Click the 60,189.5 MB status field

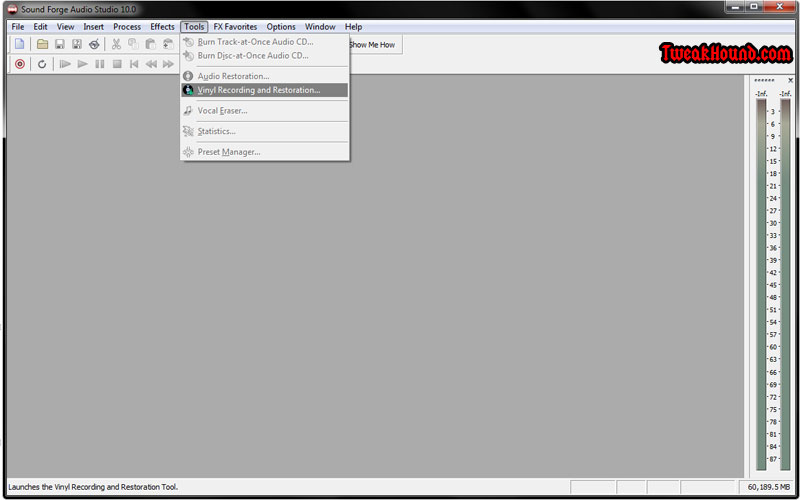tap(768, 487)
